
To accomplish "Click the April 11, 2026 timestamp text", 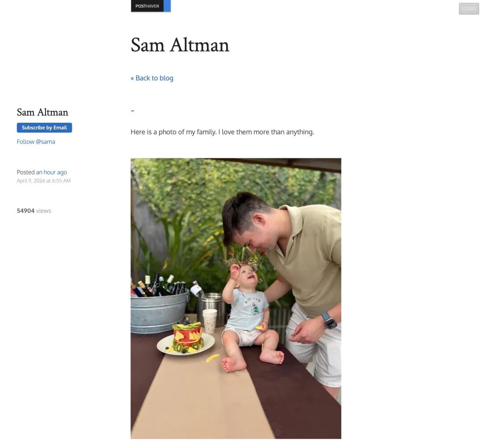I will tap(44, 181).
